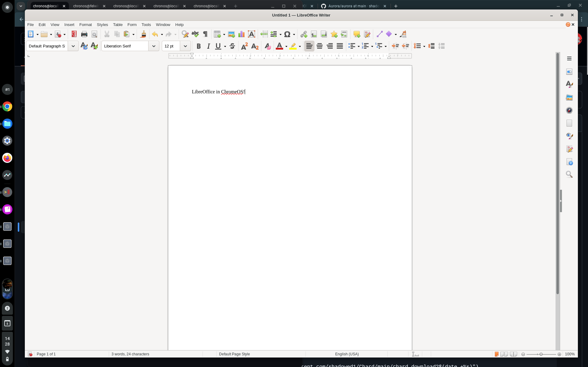Toggle Bold formatting
This screenshot has height=367, width=588.
click(199, 46)
